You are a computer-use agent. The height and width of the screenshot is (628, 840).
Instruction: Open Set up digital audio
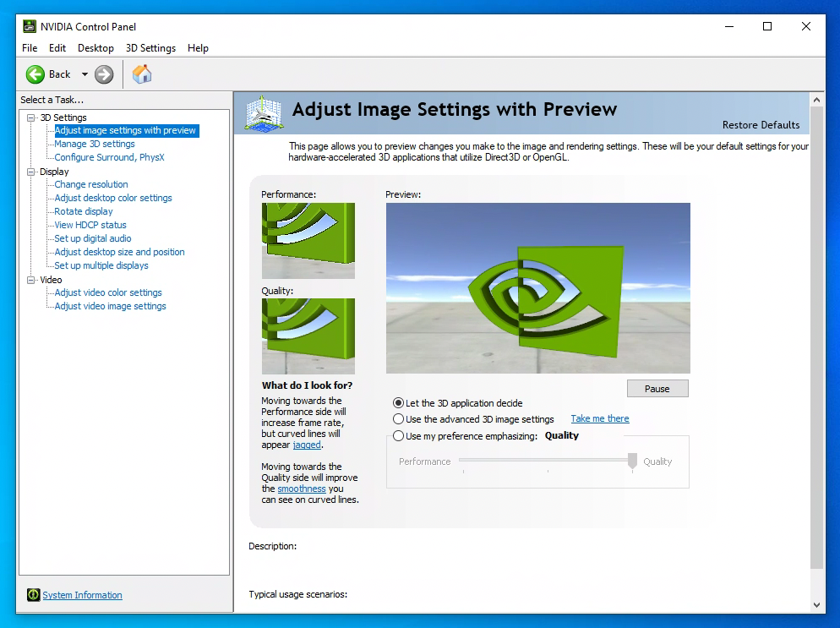pos(93,238)
